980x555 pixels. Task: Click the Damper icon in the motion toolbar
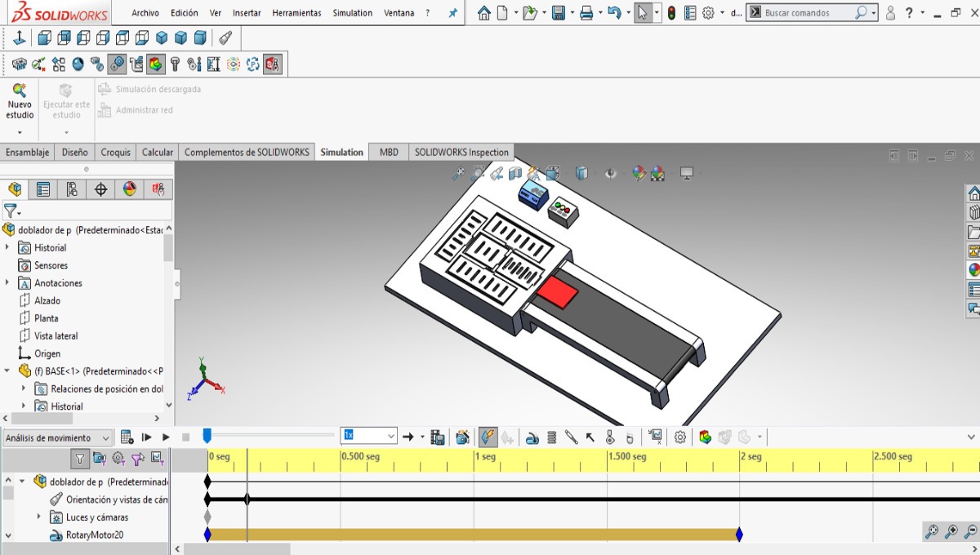click(x=572, y=437)
